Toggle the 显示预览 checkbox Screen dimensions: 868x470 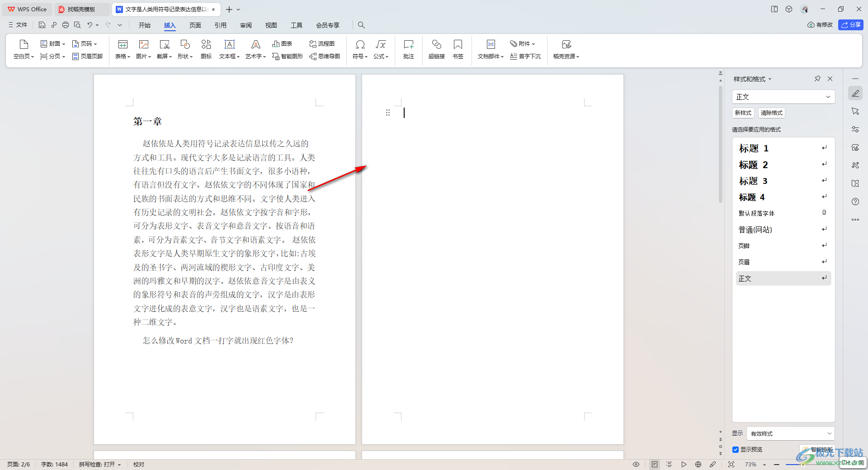coord(736,450)
